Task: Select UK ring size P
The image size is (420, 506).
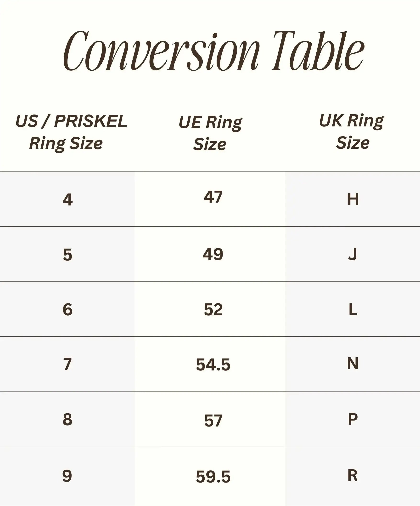Action: [353, 419]
